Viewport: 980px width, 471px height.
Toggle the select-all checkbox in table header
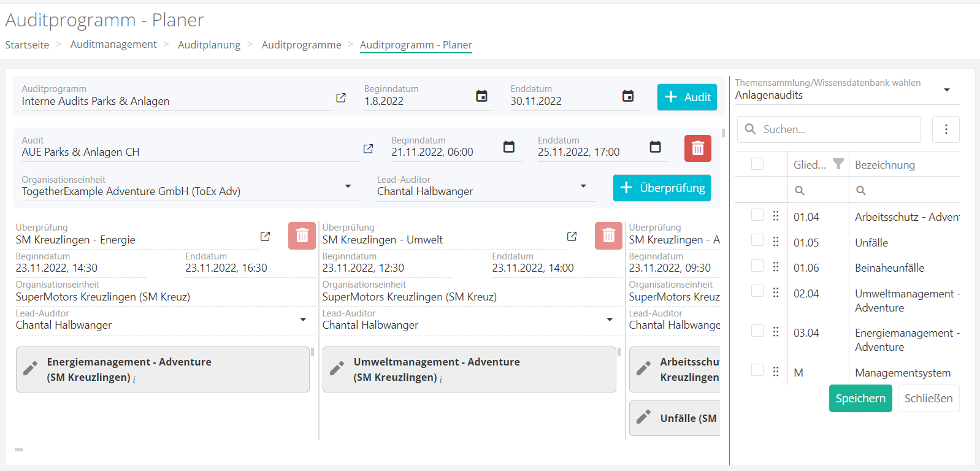(757, 164)
